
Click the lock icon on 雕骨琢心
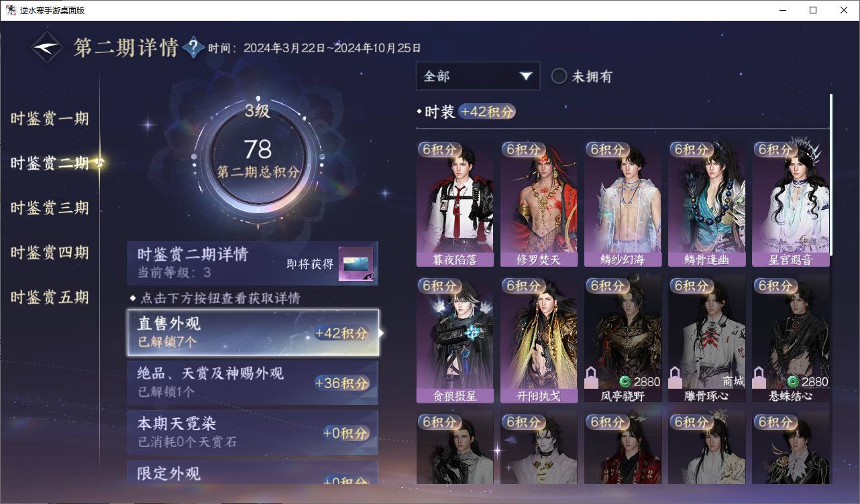click(676, 378)
